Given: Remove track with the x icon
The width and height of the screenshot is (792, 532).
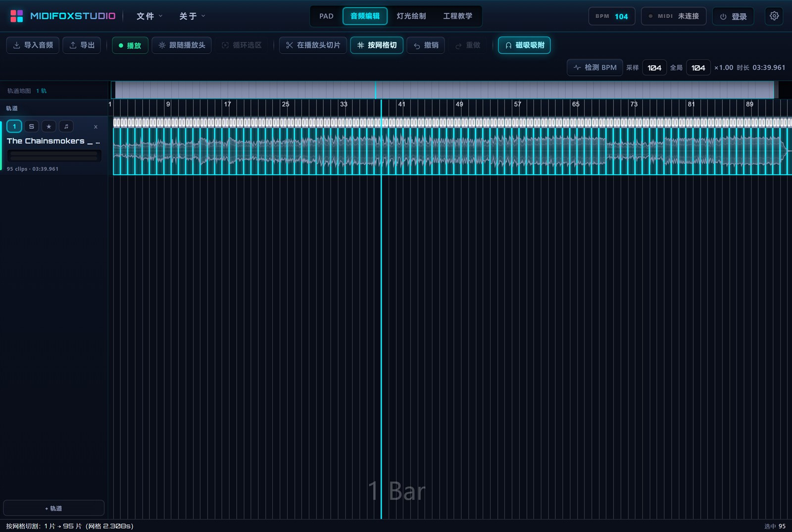Looking at the screenshot, I should [x=96, y=127].
